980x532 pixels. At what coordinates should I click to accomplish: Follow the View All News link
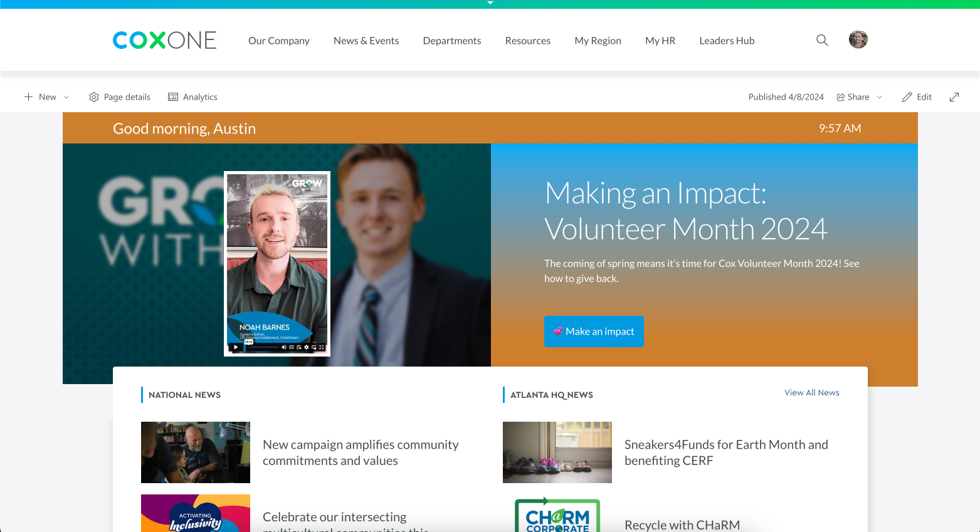tap(812, 392)
